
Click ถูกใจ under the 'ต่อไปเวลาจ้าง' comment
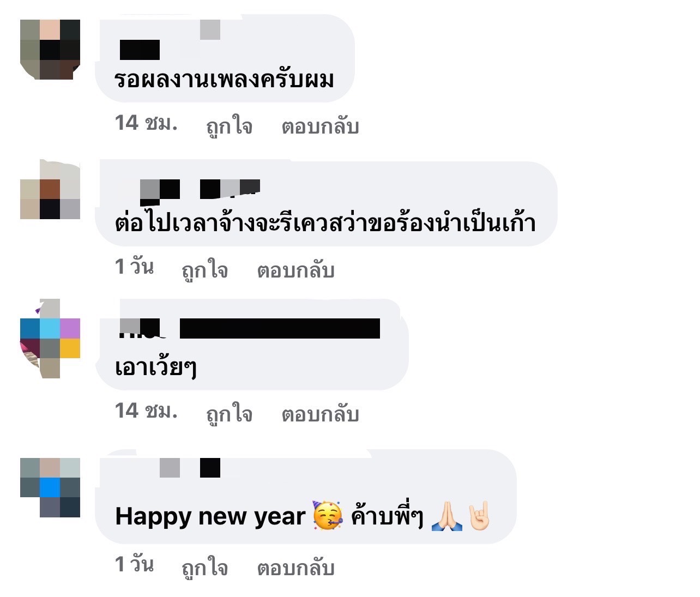204,270
